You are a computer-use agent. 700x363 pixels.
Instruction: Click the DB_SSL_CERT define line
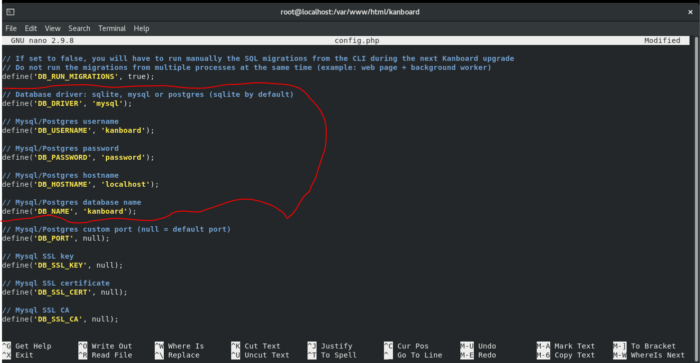click(64, 292)
